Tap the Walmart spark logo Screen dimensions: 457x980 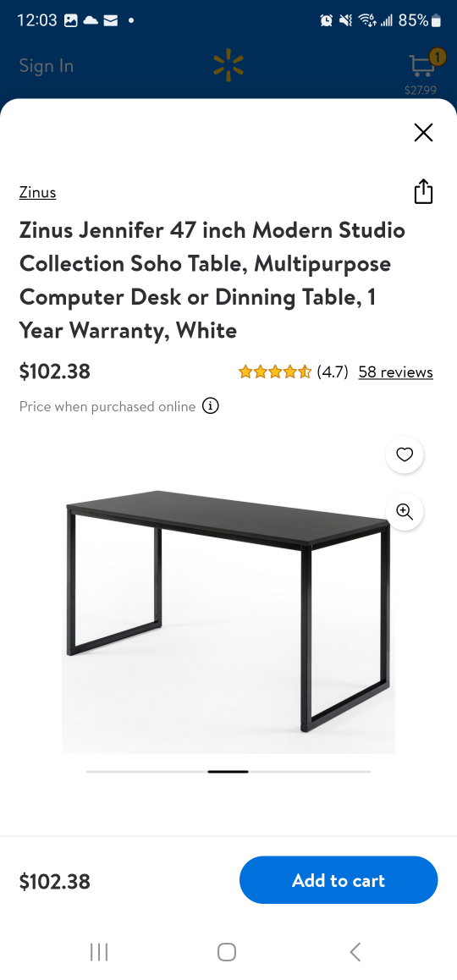[x=228, y=66]
